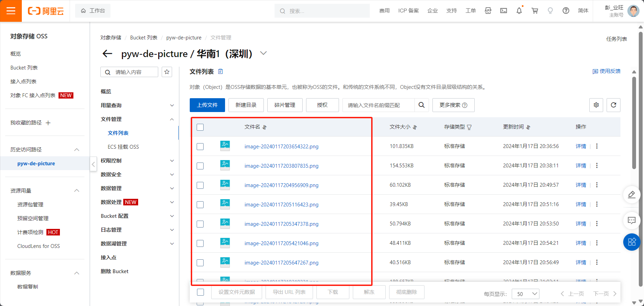
Task: Open more actions for image-20240117204956909.png
Action: click(x=597, y=185)
